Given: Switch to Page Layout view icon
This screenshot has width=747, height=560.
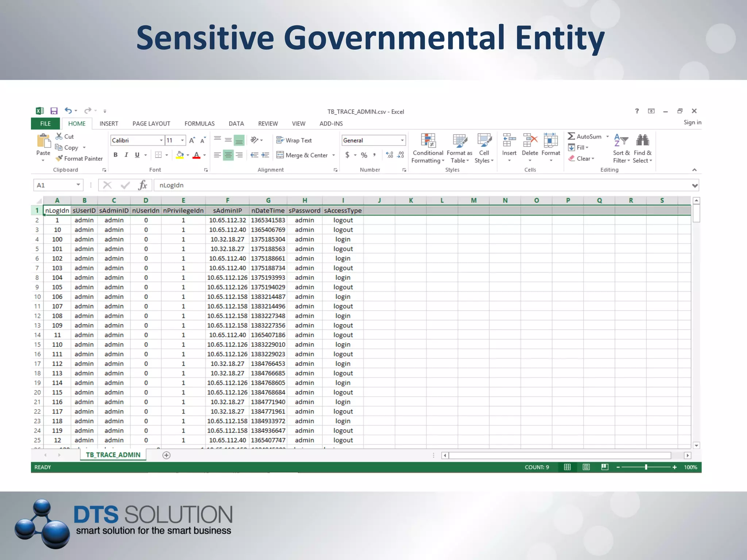Looking at the screenshot, I should (586, 467).
